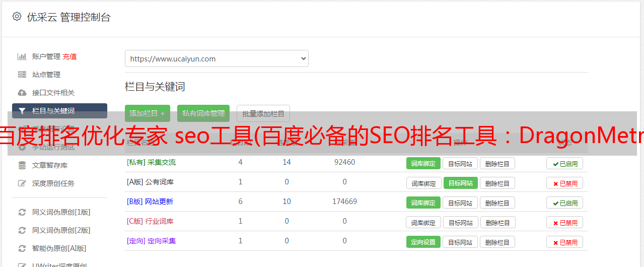Click the 批量添加栏目 button
The height and width of the screenshot is (267, 644).
coord(263,113)
